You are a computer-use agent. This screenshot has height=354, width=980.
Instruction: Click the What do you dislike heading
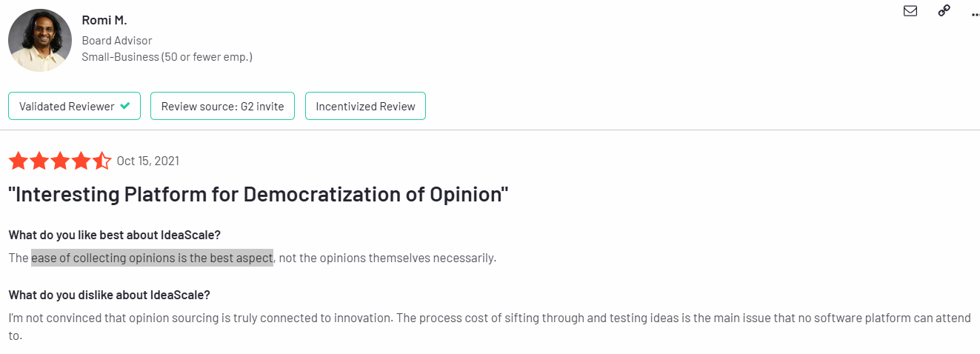[x=110, y=295]
